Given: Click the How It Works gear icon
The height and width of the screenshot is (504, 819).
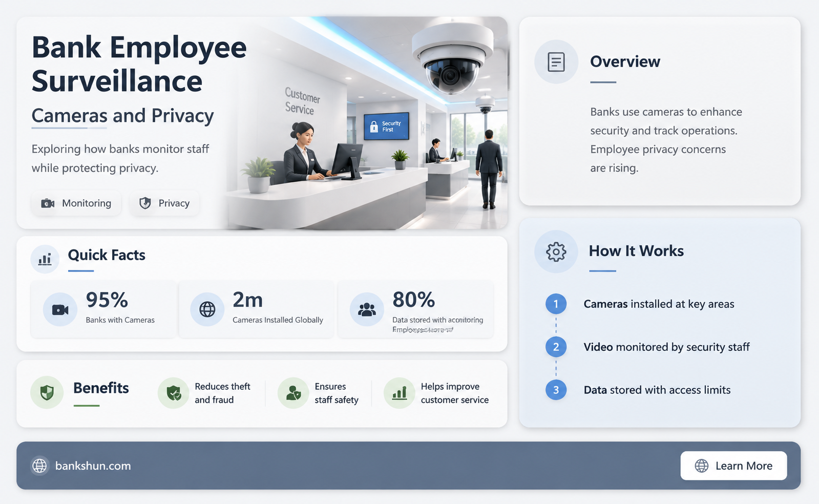Looking at the screenshot, I should (556, 251).
